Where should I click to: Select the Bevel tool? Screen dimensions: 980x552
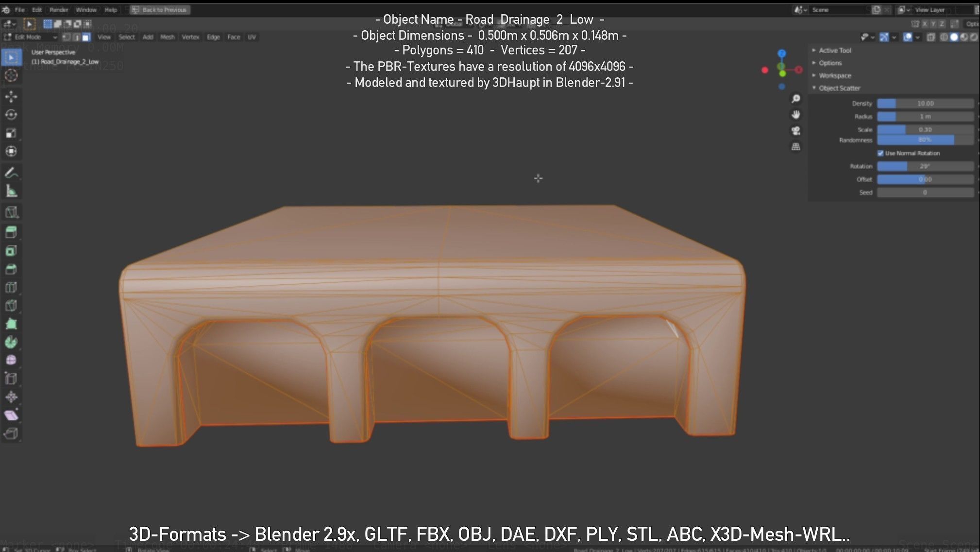tap(11, 269)
